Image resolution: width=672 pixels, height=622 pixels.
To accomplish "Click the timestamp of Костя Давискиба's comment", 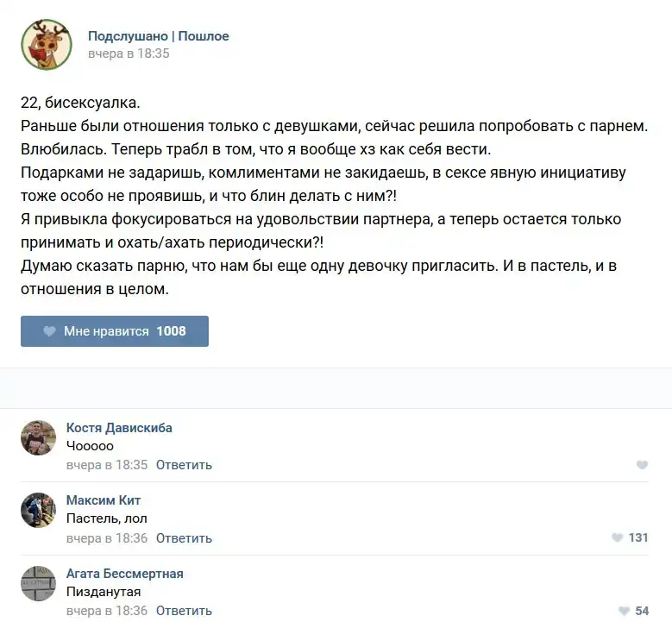I will pos(107,465).
